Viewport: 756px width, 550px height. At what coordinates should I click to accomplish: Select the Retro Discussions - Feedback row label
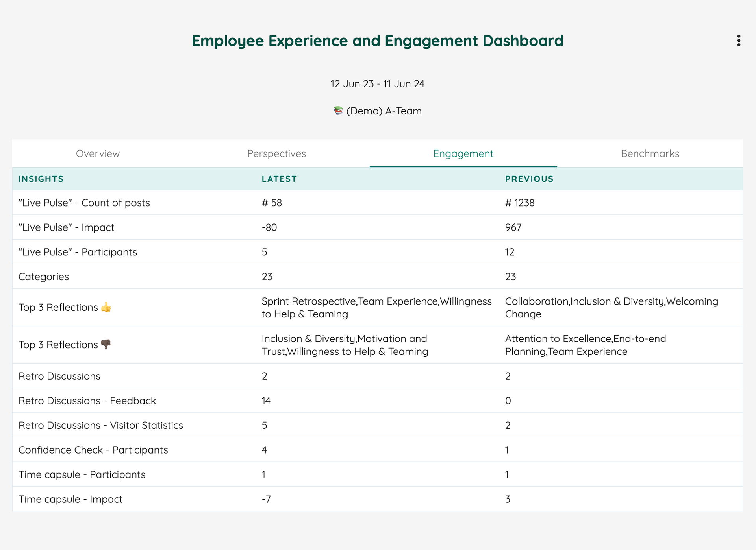tap(87, 401)
